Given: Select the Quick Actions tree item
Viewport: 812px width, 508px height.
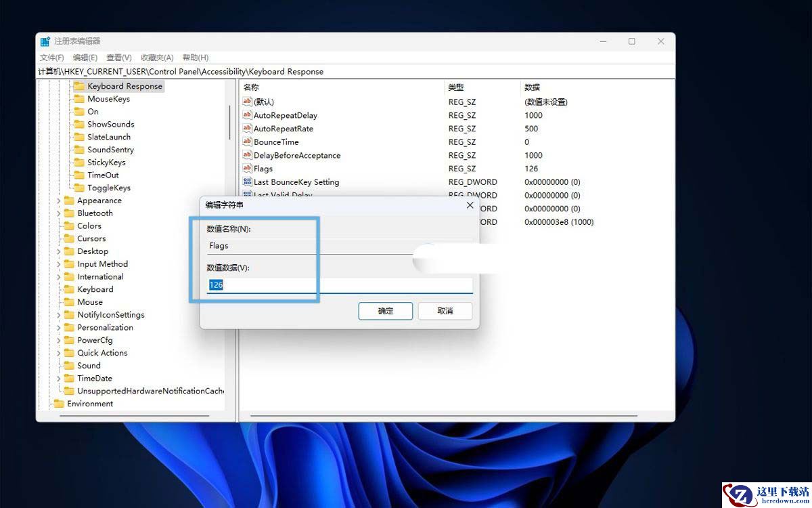Looking at the screenshot, I should click(x=102, y=353).
